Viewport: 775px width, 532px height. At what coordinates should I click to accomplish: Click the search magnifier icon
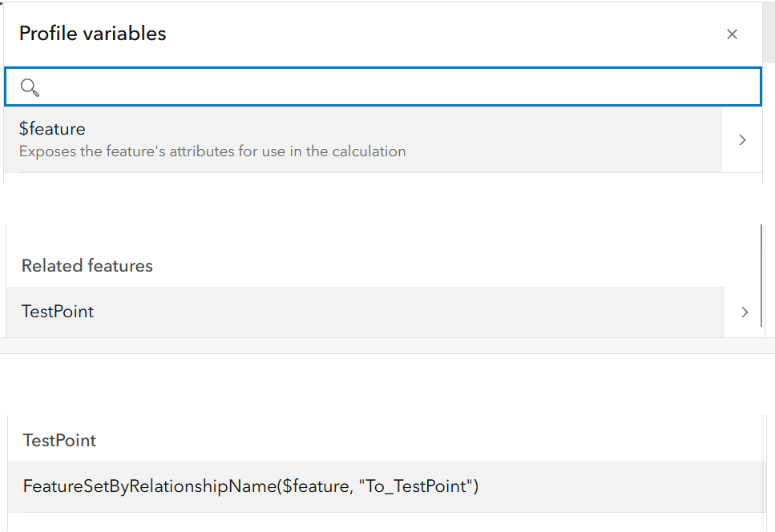click(x=29, y=87)
